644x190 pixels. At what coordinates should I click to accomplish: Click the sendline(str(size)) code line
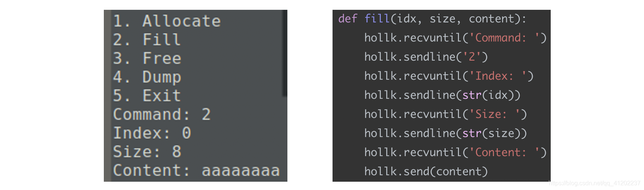[x=445, y=133]
